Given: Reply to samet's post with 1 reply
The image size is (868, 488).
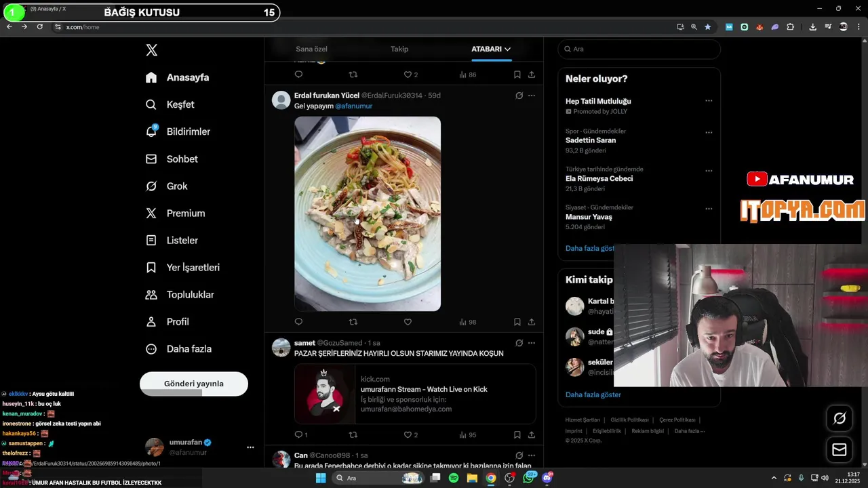Looking at the screenshot, I should 301,434.
